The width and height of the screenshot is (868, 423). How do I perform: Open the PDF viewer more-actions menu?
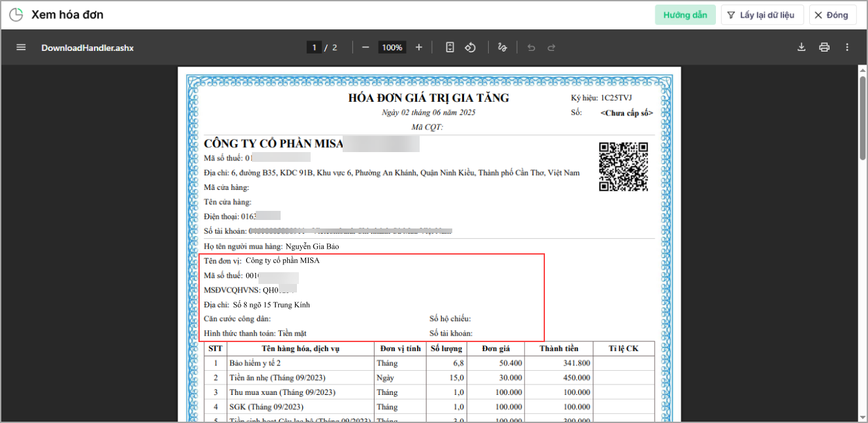click(x=847, y=48)
